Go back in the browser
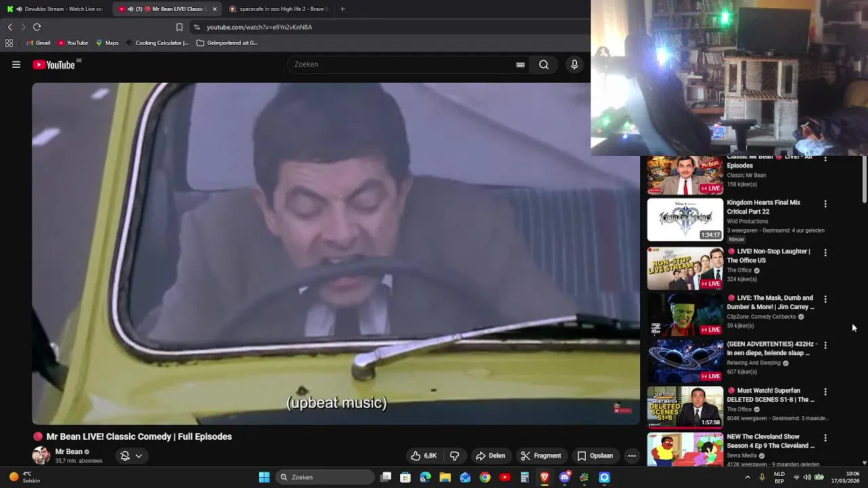The image size is (868, 488). (10, 27)
